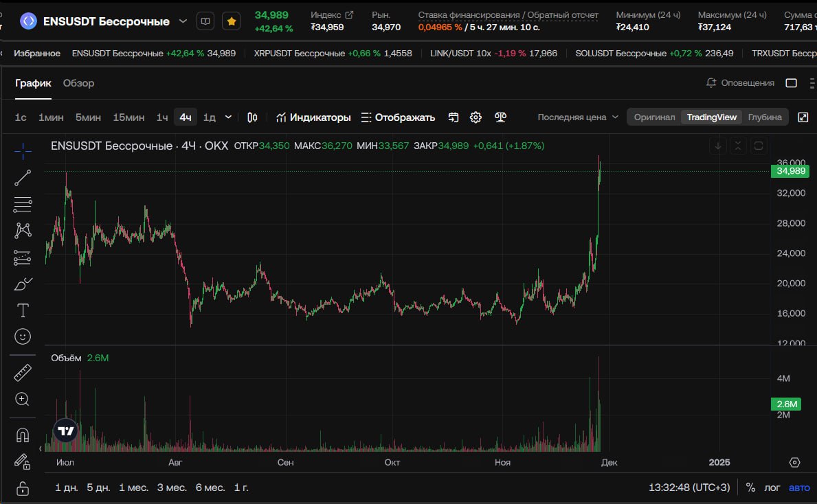The image size is (817, 504).
Task: Toggle lock all drawings
Action: click(23, 488)
